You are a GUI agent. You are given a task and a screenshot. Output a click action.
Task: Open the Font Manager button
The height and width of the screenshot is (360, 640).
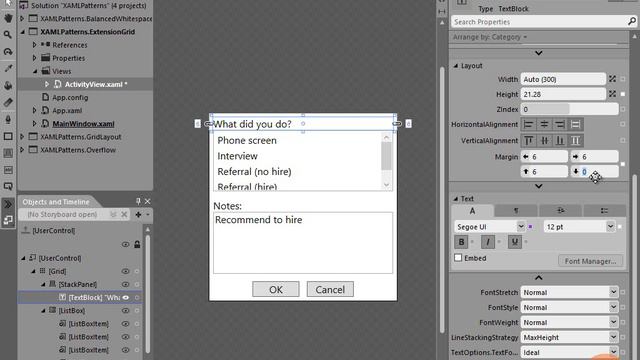[590, 261]
